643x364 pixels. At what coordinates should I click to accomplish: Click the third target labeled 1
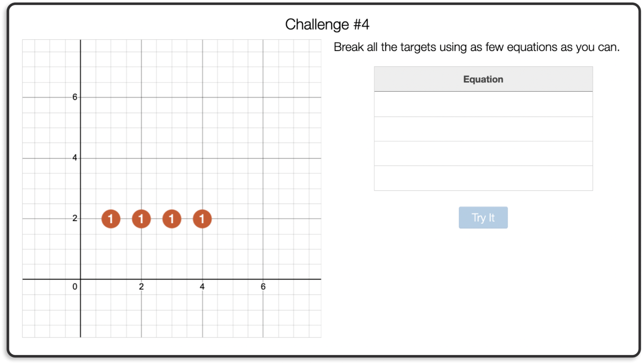[x=171, y=218]
